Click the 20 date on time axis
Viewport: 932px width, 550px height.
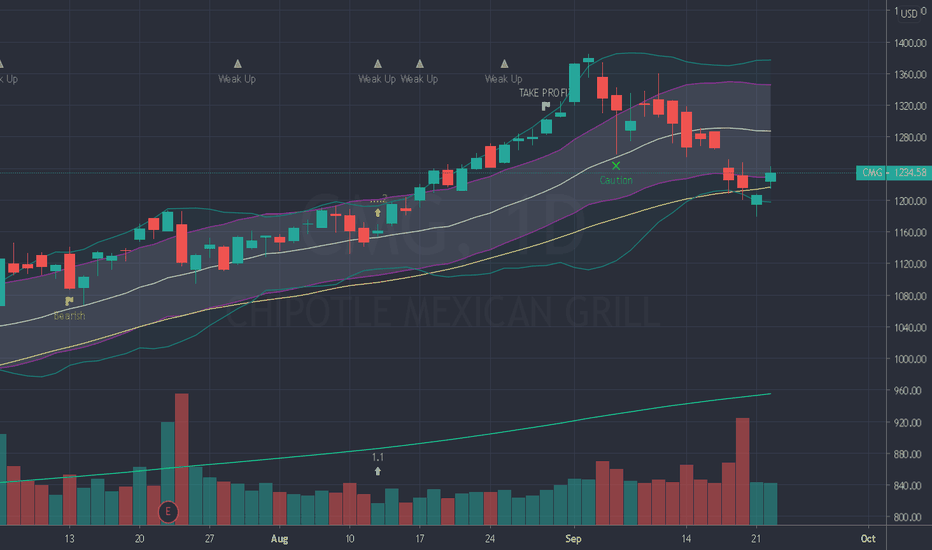[x=140, y=539]
